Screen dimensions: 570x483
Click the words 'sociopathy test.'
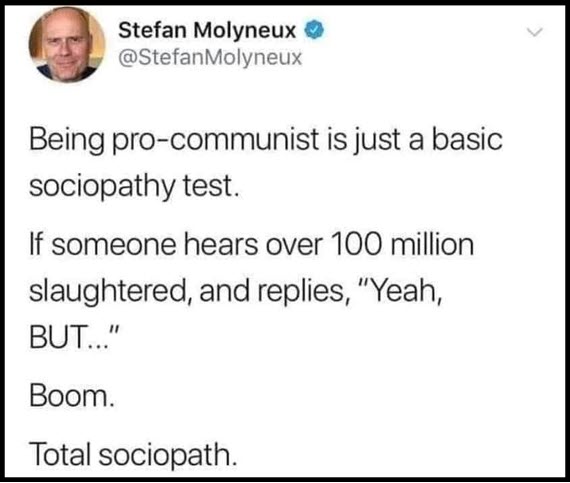pyautogui.click(x=134, y=187)
